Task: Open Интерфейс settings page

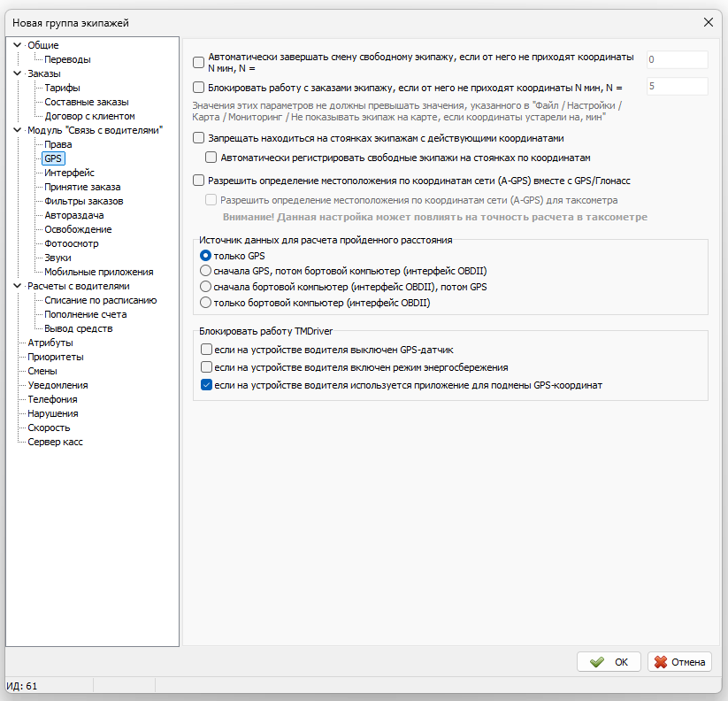Action: tap(69, 173)
